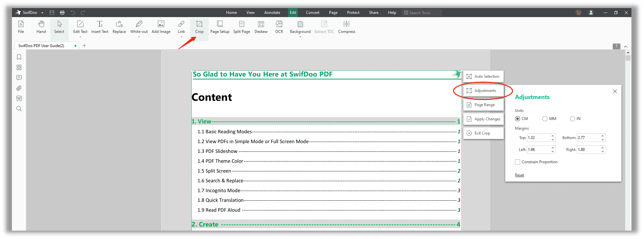Click the Add Image tool

161,27
